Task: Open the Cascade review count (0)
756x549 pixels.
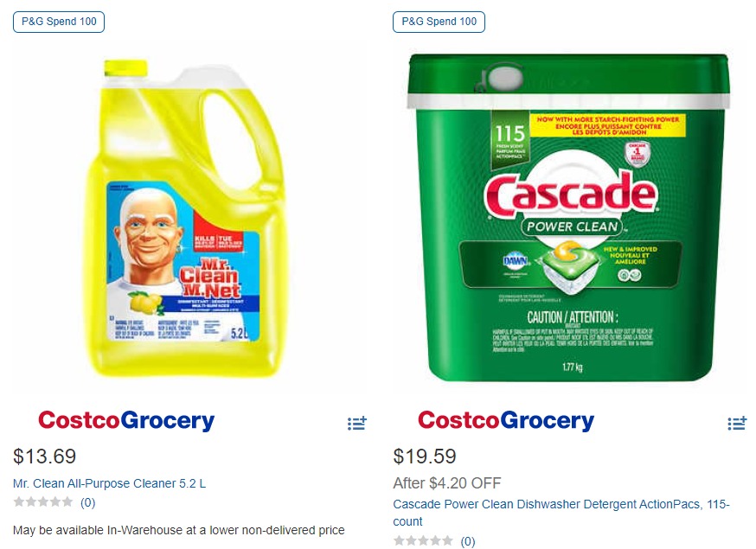Action: (468, 541)
